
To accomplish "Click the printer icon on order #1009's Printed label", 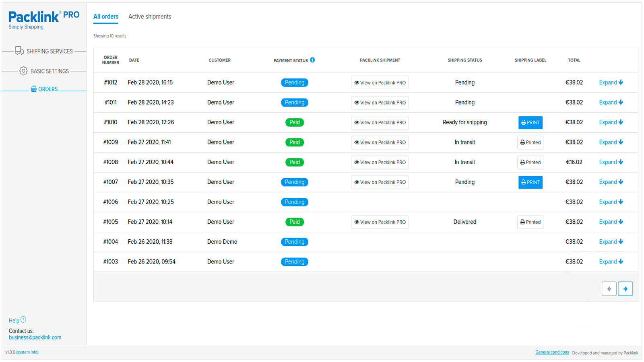I will (522, 142).
